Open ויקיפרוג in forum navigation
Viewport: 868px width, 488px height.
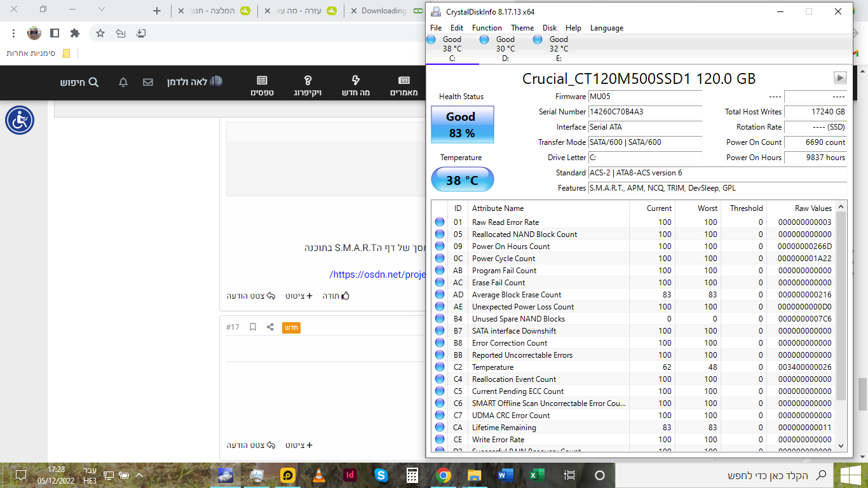click(x=308, y=86)
